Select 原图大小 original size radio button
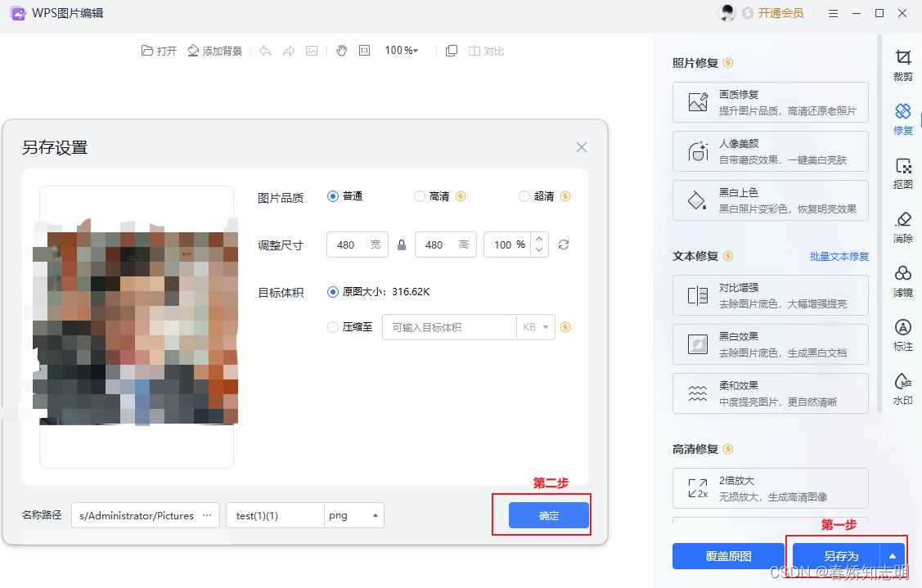This screenshot has width=922, height=588. click(x=333, y=292)
